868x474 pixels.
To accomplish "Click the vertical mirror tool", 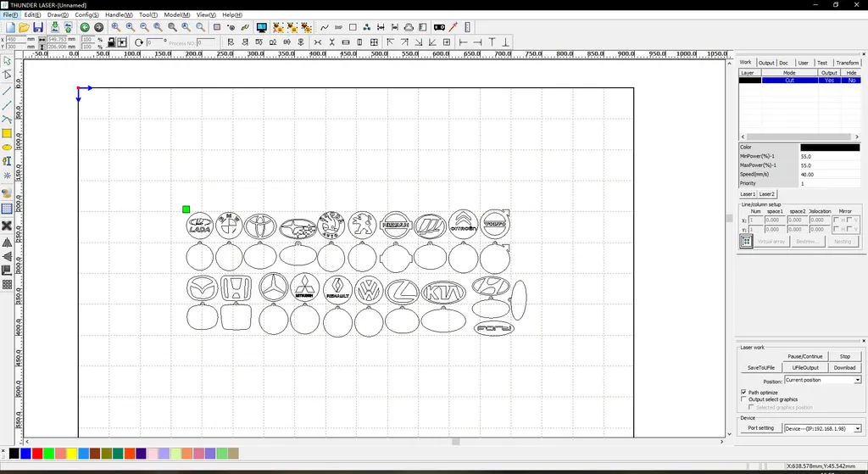I will coord(7,256).
